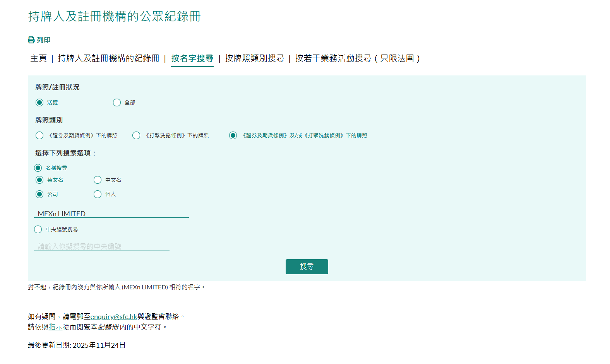Select the 全部 status radio button
Viewport: 610px width, 364px height.
click(117, 103)
